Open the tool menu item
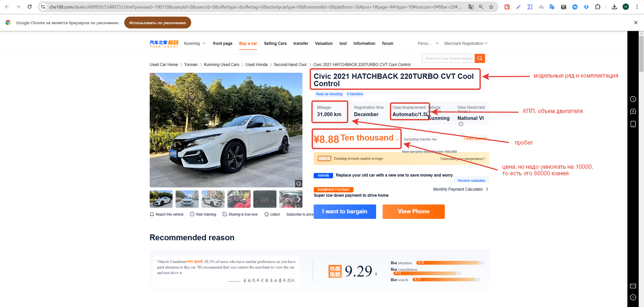 coord(343,43)
